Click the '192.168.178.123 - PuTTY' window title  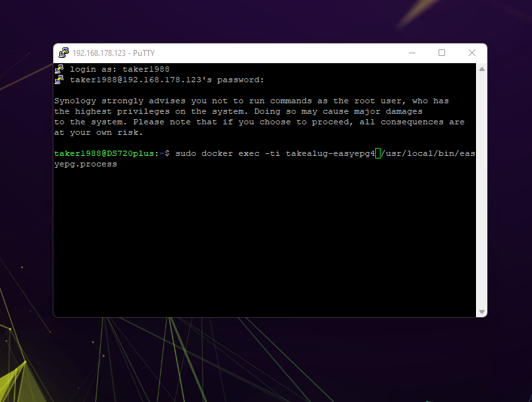(x=113, y=53)
